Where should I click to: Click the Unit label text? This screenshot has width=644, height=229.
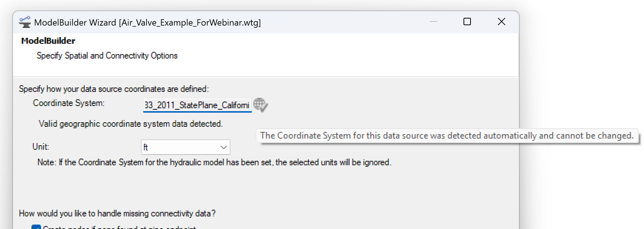(x=41, y=147)
